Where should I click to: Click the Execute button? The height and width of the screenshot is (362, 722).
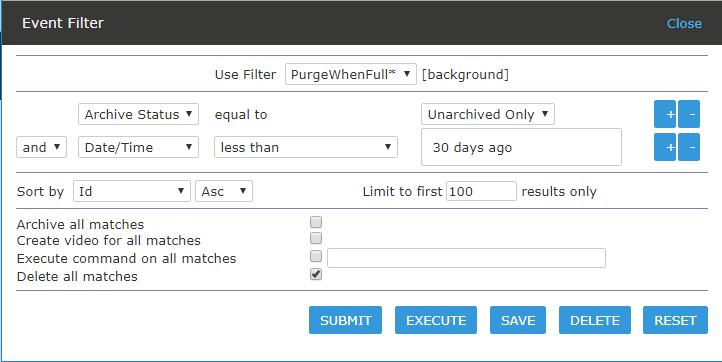coord(436,320)
